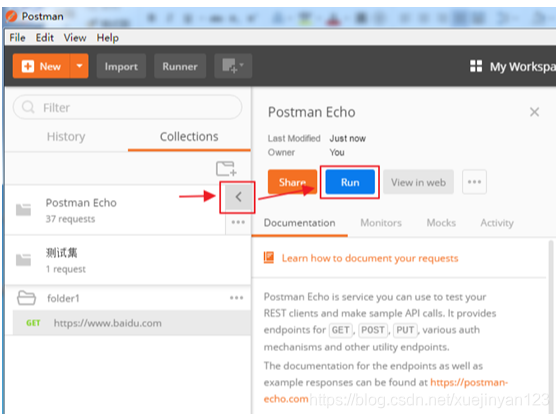Click the Filter search field
The width and height of the screenshot is (559, 418).
[x=128, y=107]
